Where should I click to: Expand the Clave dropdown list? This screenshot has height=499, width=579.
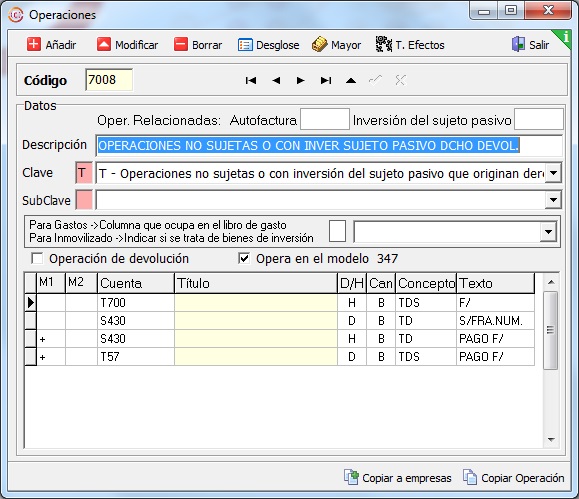pyautogui.click(x=553, y=173)
